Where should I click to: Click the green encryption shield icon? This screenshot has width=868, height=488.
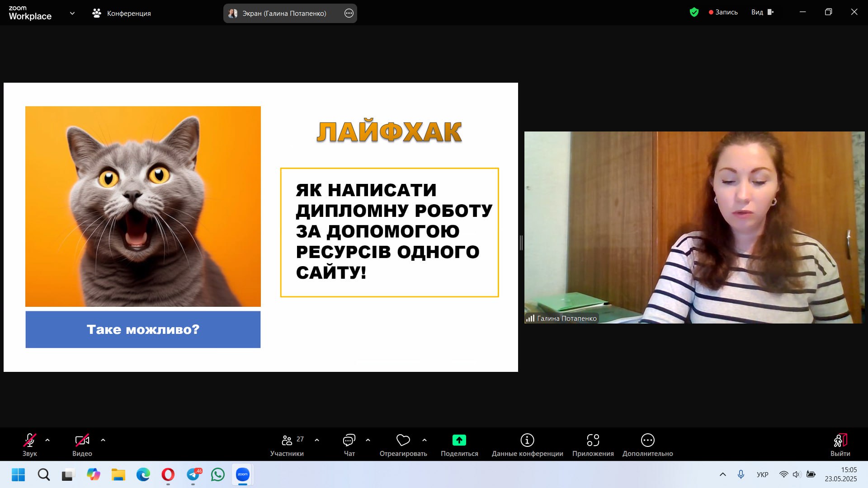[x=694, y=12]
